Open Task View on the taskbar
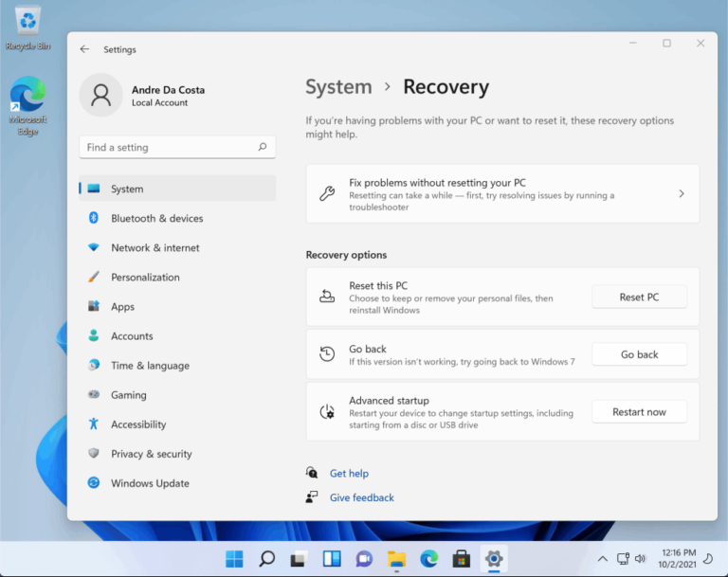The image size is (728, 577). (x=299, y=559)
